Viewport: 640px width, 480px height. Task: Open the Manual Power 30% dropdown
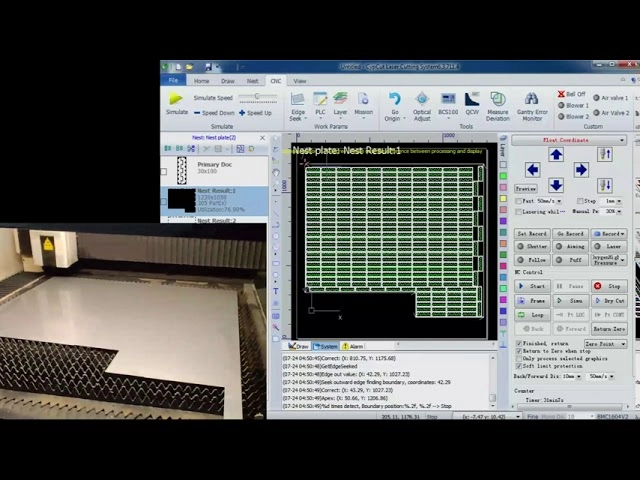tap(619, 212)
